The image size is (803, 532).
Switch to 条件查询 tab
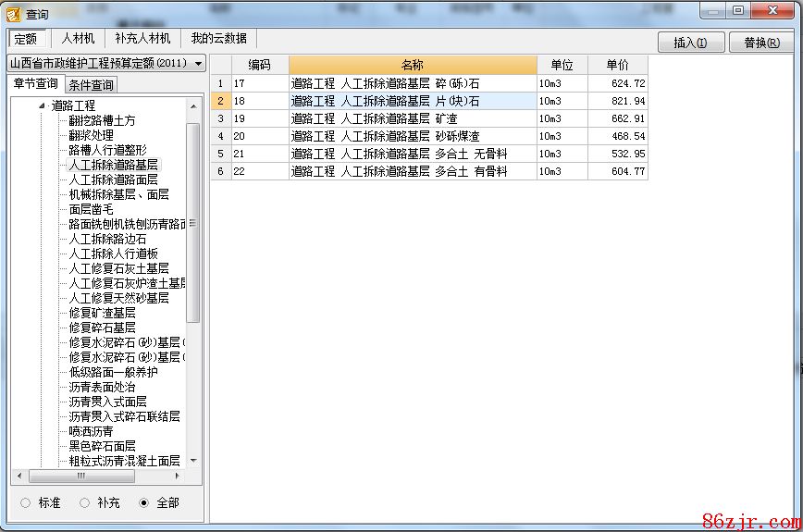point(92,85)
